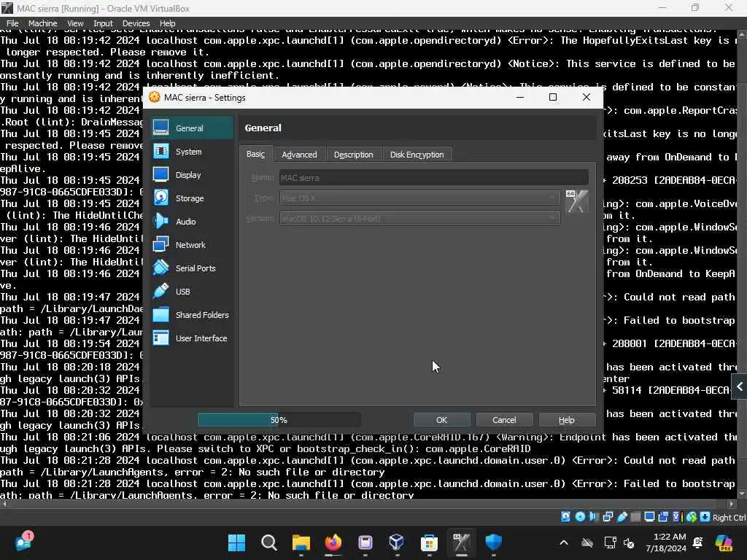Click the keyboard capture status indicator

tap(705, 517)
